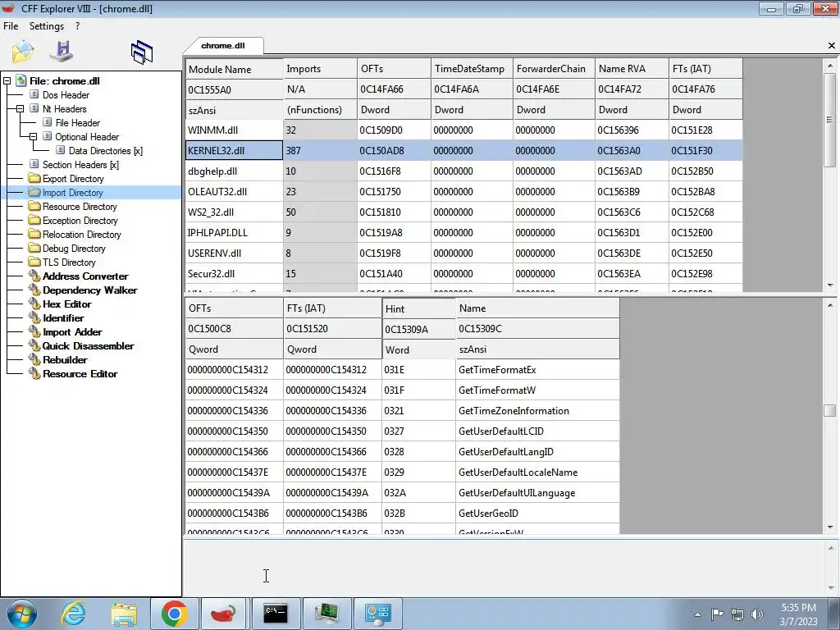Launch the Quick Disassembler tool
The image size is (840, 630).
pos(89,345)
